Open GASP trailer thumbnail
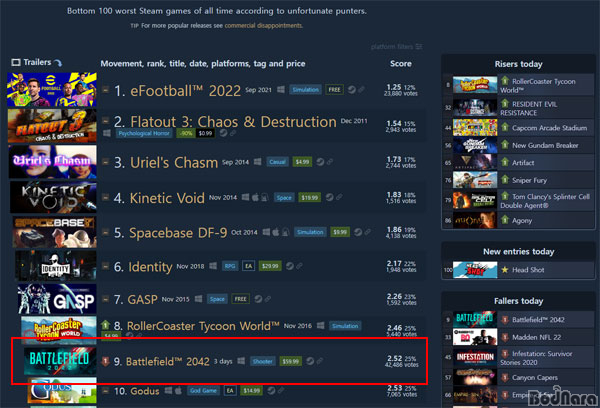 pyautogui.click(x=57, y=299)
